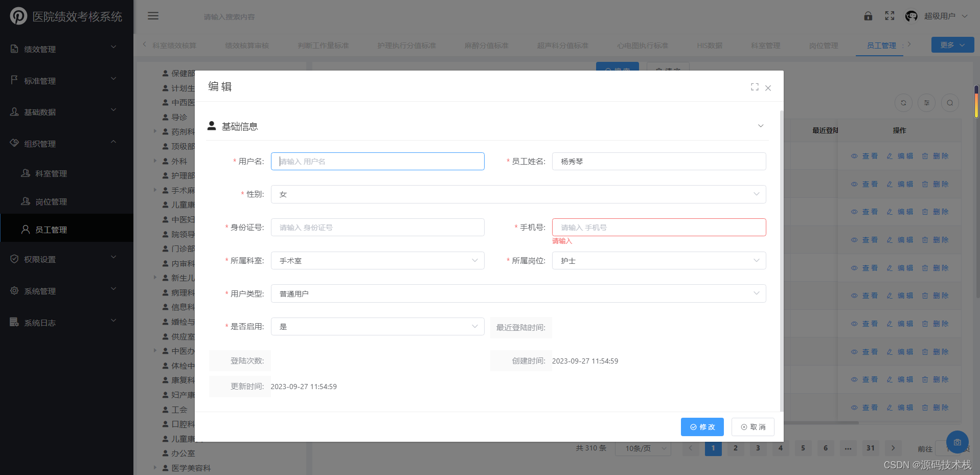Viewport: 980px width, 475px height.
Task: Open the 更多 dropdown button
Action: tap(952, 45)
